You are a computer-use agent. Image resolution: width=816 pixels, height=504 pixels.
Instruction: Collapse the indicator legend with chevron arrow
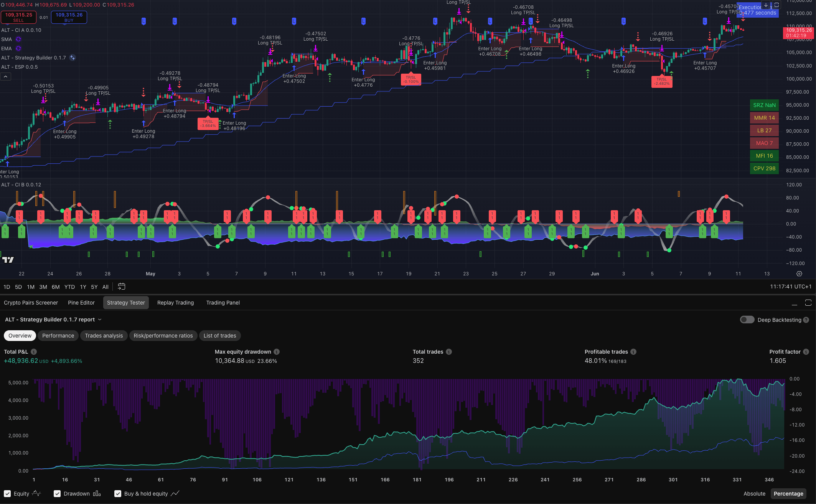5,76
